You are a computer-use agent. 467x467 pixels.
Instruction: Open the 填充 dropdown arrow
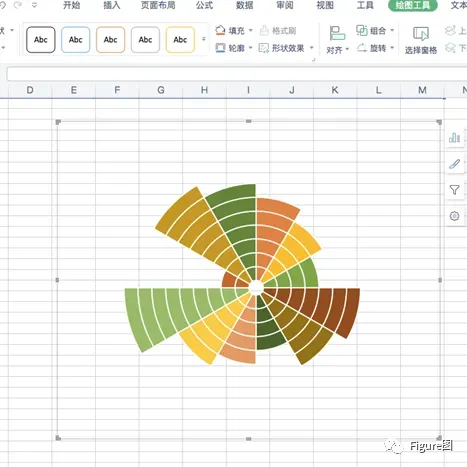tap(251, 30)
